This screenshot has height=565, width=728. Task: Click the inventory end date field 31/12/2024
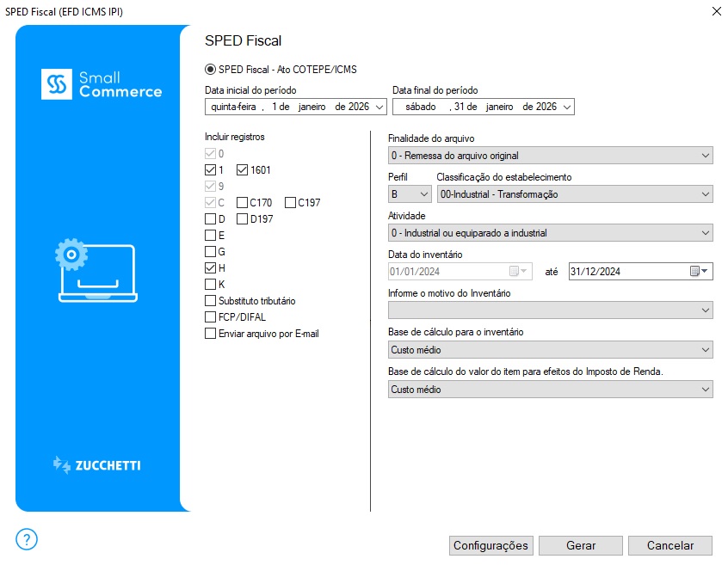point(626,271)
